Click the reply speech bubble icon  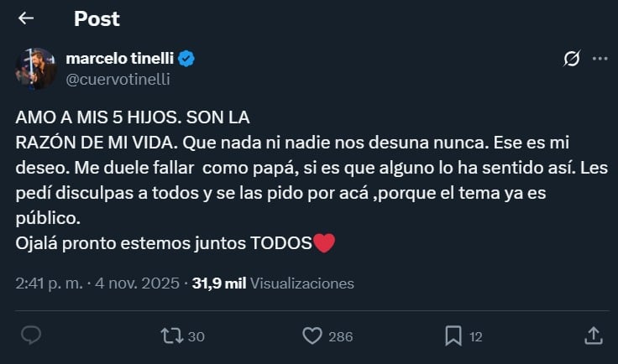31,335
